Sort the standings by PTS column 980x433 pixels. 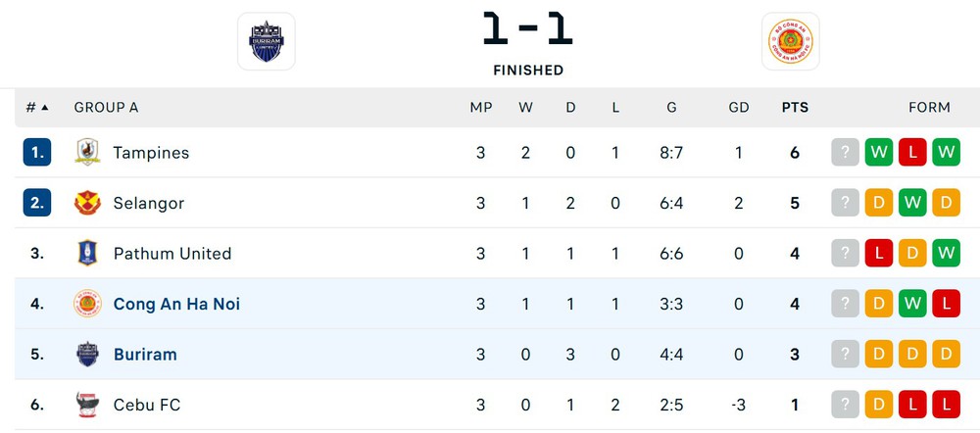795,107
